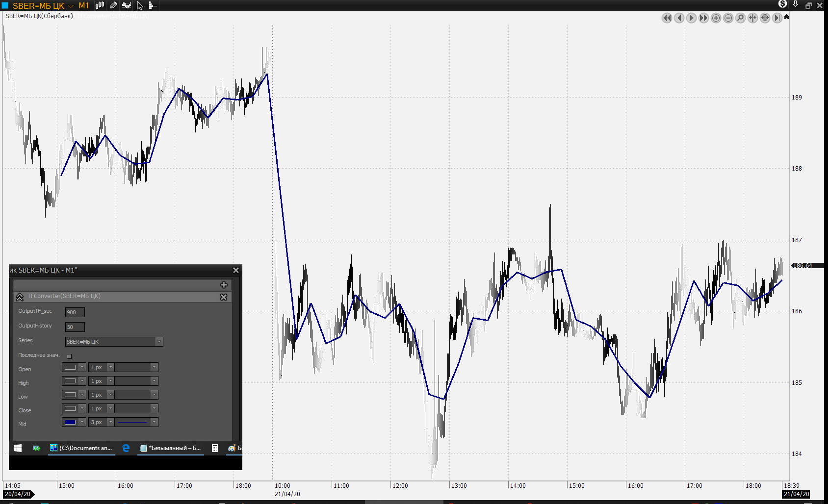This screenshot has width=830, height=504.
Task: Add new indicator with plus icon
Action: [x=224, y=285]
